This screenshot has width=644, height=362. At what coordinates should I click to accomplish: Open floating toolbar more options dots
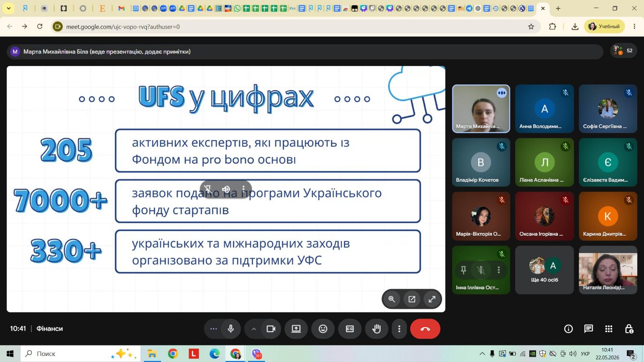coord(244,189)
